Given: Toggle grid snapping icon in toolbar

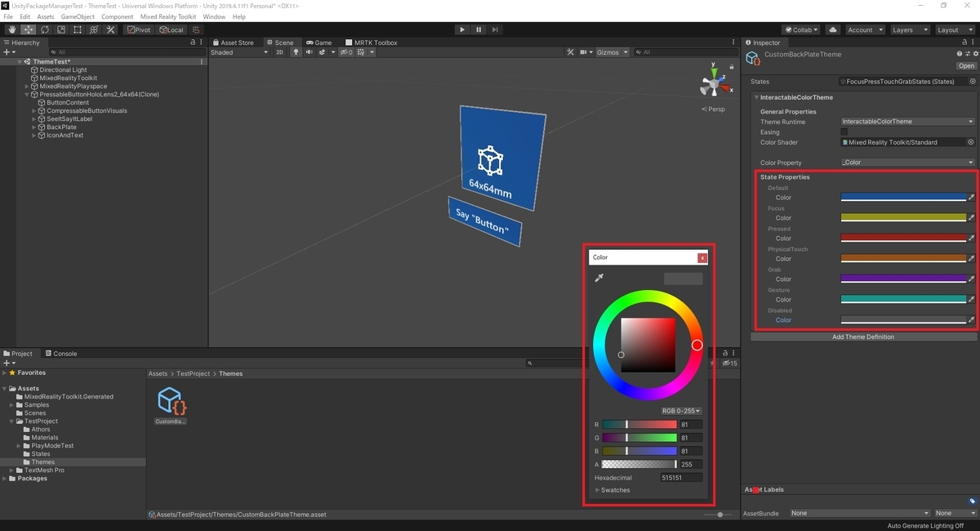Looking at the screenshot, I should tap(196, 29).
